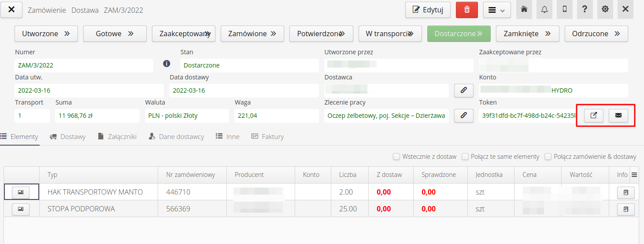The height and width of the screenshot is (244, 644).
Task: Open token link in new window icon
Action: tap(594, 116)
